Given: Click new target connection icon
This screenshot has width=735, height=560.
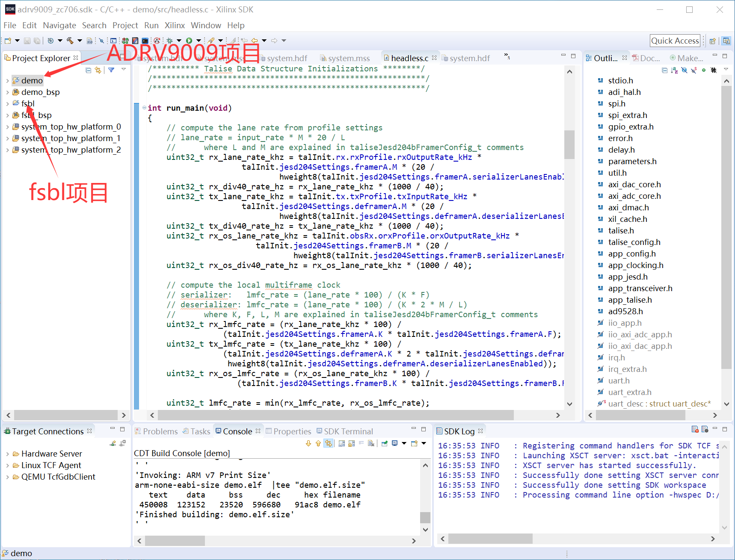Looking at the screenshot, I should click(113, 443).
